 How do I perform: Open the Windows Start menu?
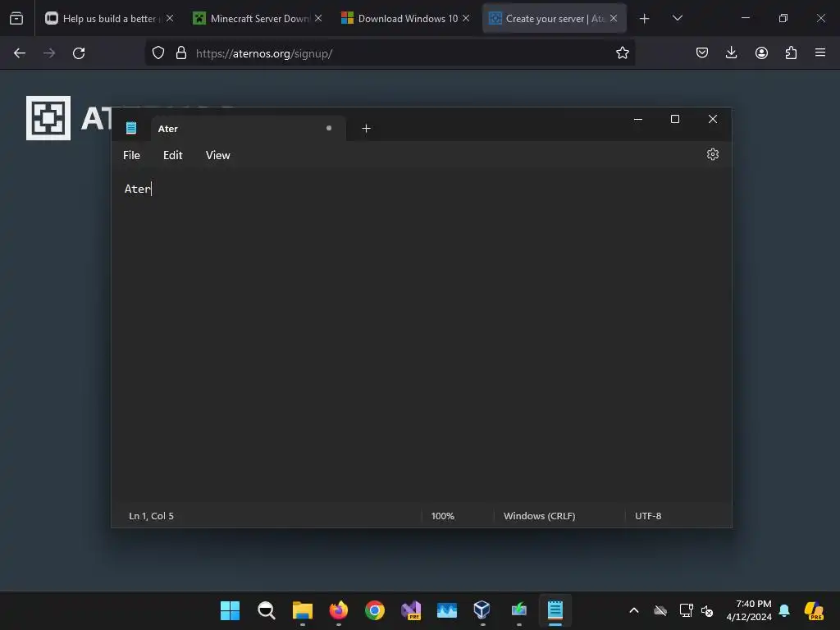point(230,610)
